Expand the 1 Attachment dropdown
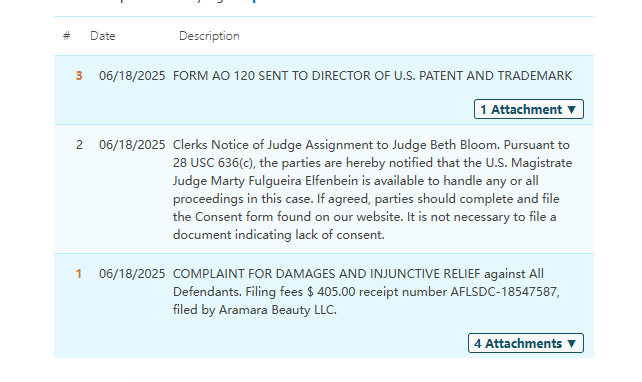This screenshot has height=382, width=642. (x=529, y=109)
